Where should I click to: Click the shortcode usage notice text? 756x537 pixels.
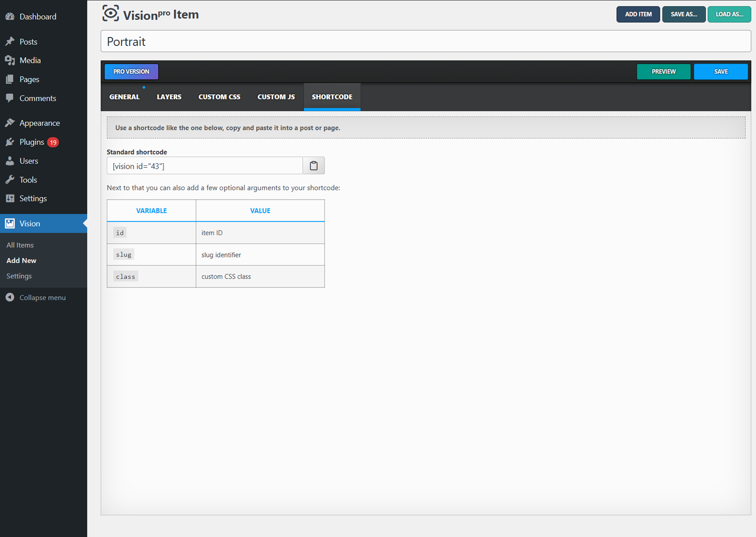(x=228, y=128)
